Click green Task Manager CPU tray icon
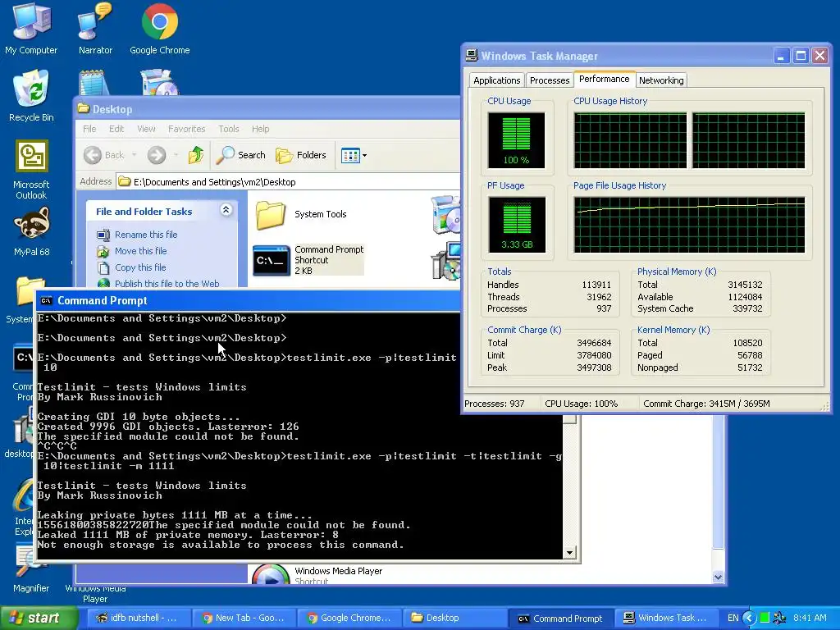 tap(765, 618)
